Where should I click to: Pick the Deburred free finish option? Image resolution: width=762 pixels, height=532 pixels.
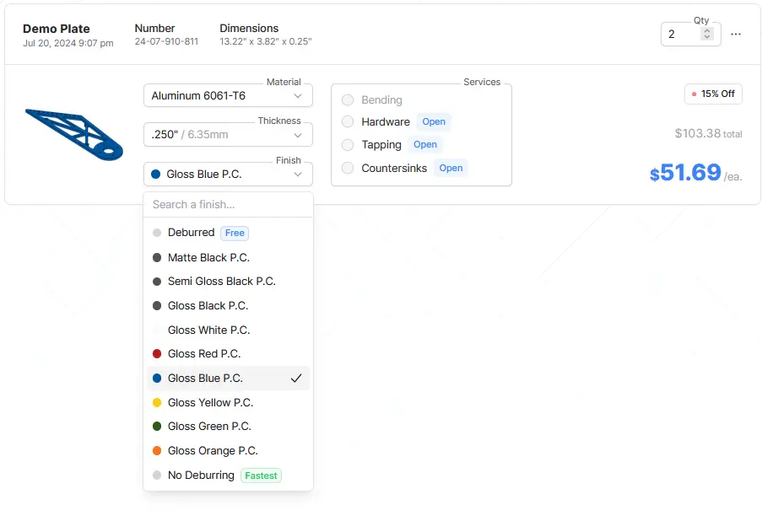pos(192,233)
